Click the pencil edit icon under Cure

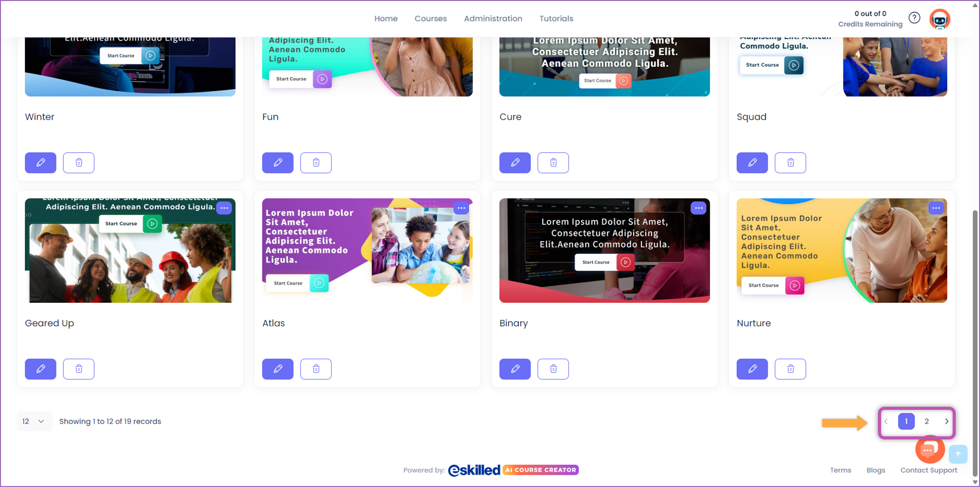pyautogui.click(x=515, y=162)
